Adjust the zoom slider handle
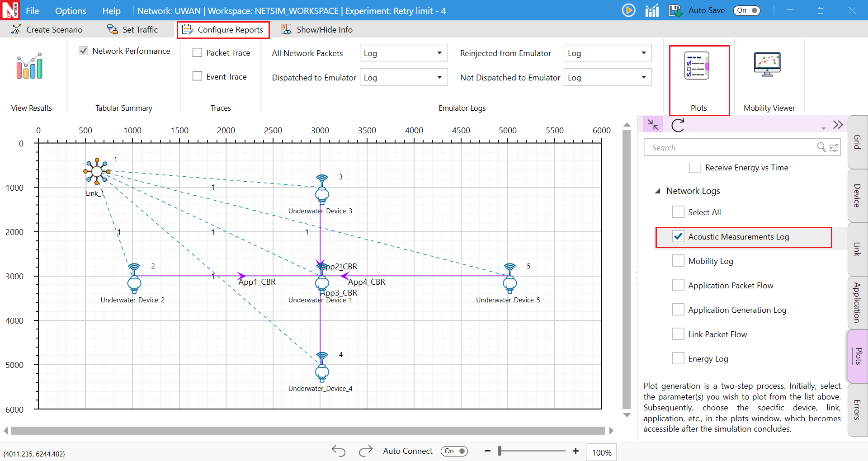 point(500,451)
